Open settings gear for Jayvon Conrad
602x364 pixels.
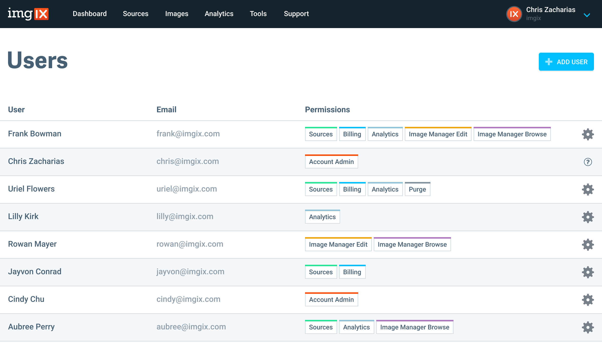point(588,272)
